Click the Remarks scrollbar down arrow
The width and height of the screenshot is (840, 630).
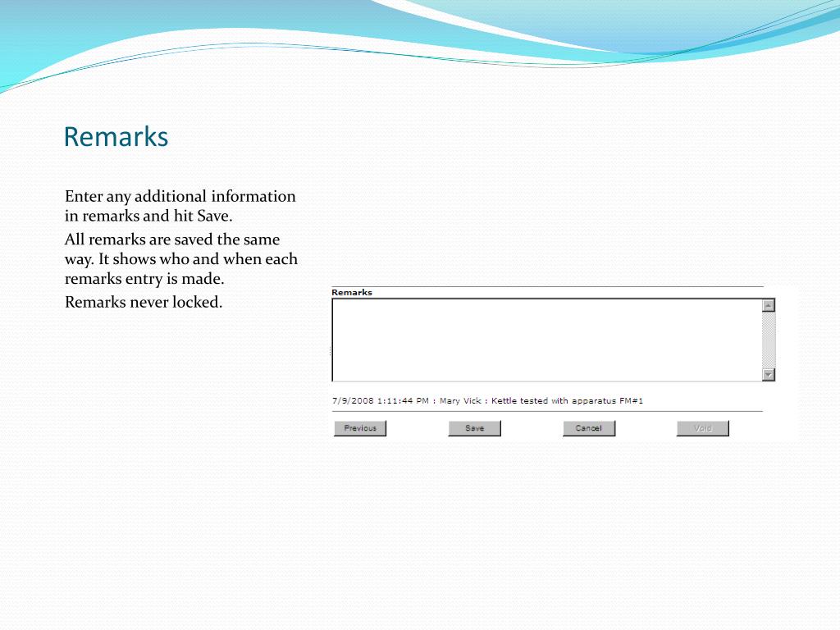click(x=769, y=374)
